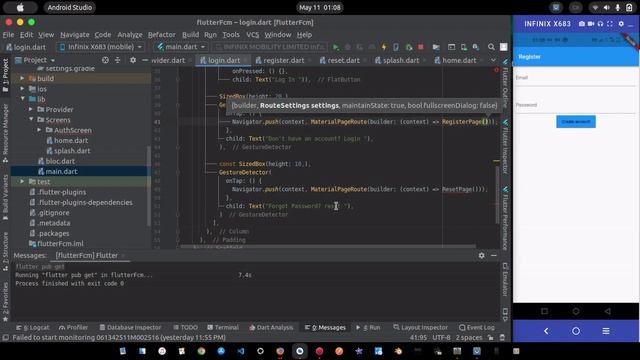The height and width of the screenshot is (360, 640).
Task: Open the Favorites side tool window
Action: pyautogui.click(x=5, y=301)
